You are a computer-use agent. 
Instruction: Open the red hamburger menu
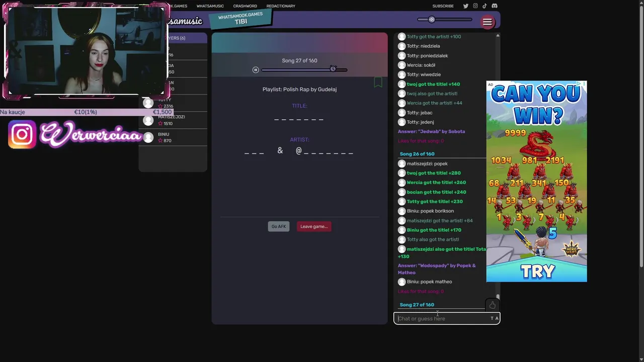pos(487,22)
